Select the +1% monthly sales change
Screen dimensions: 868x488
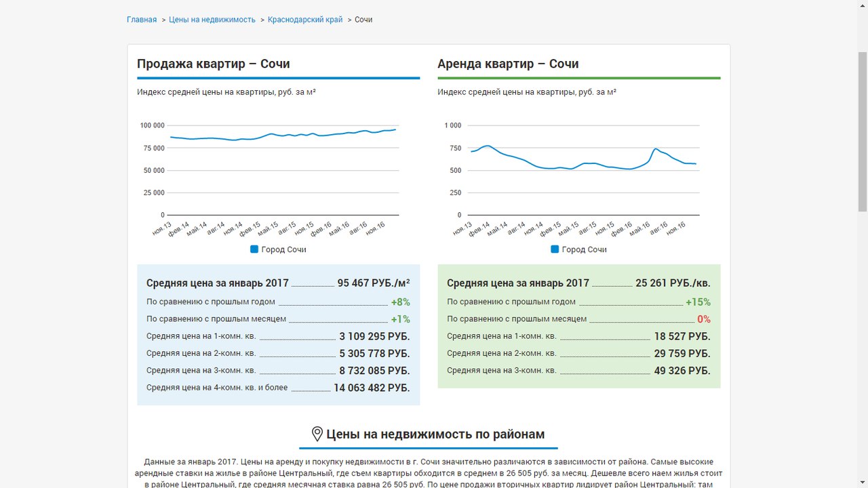pos(400,319)
